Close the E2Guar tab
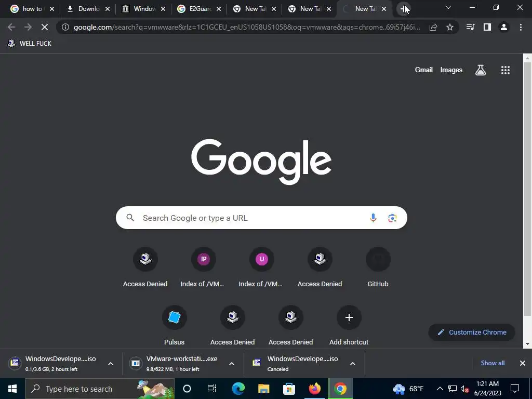Screen dimensions: 532x399 point(219,9)
